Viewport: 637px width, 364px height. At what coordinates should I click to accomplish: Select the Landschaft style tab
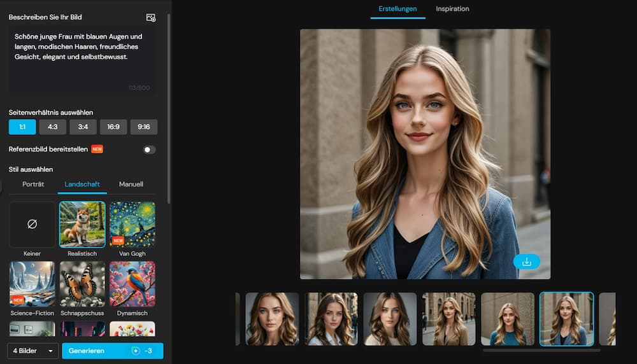point(82,185)
